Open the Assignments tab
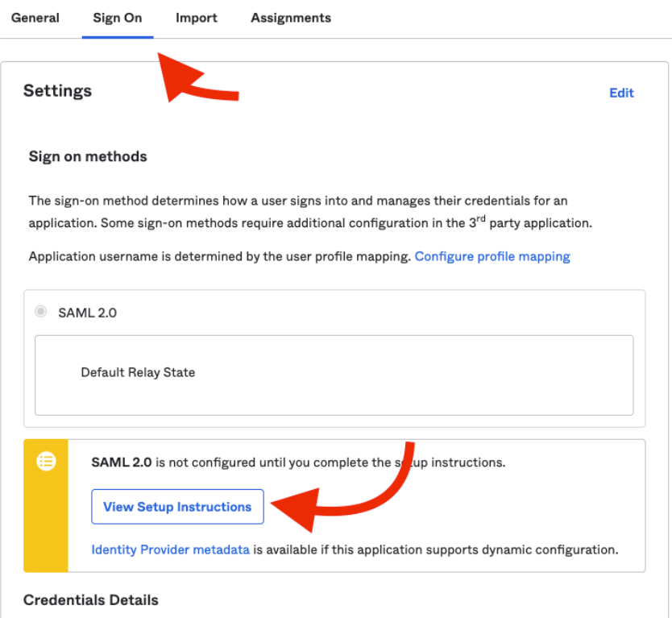The height and width of the screenshot is (618, 672). 291,18
